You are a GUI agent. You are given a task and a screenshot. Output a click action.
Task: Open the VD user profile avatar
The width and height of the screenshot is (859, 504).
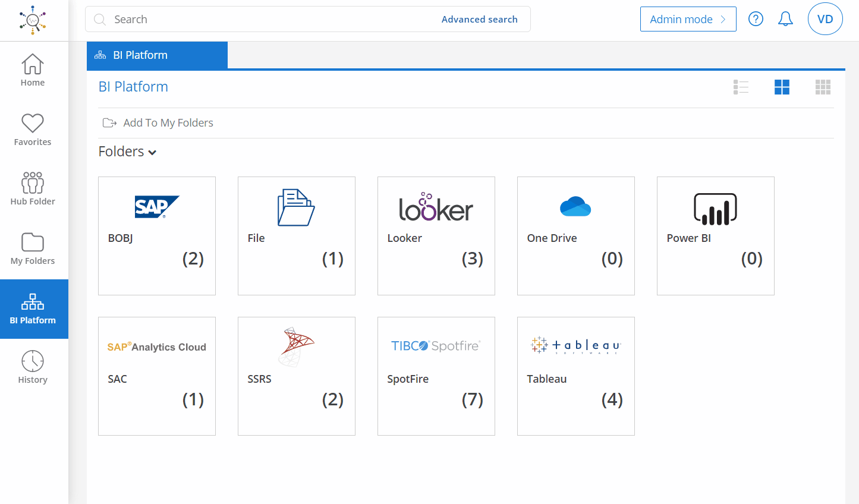coord(825,18)
